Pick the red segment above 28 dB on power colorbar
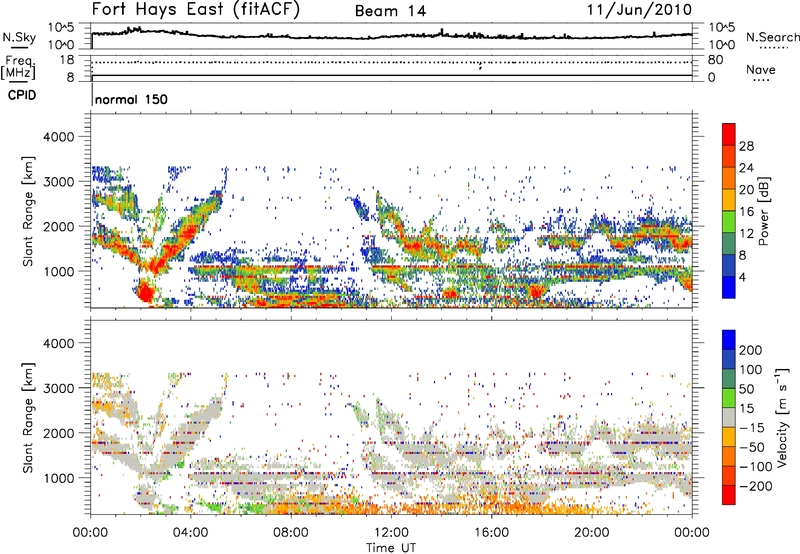The height and width of the screenshot is (554, 800). pyautogui.click(x=729, y=134)
